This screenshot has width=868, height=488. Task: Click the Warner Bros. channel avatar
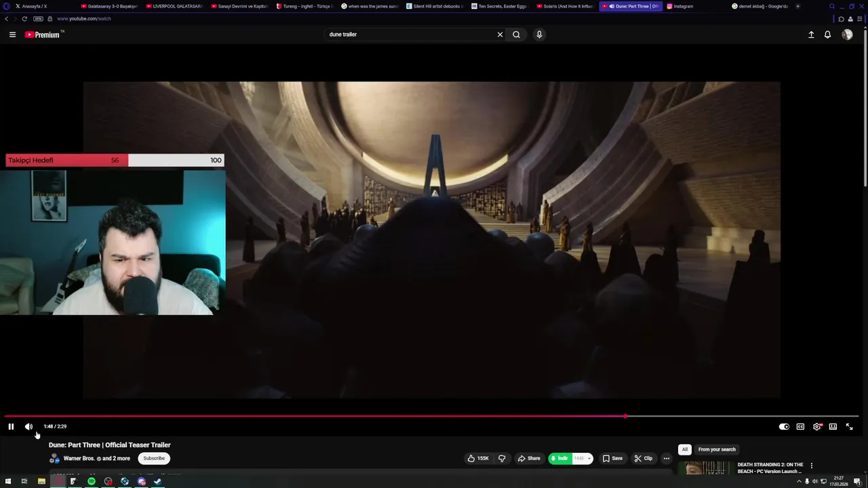coord(54,458)
